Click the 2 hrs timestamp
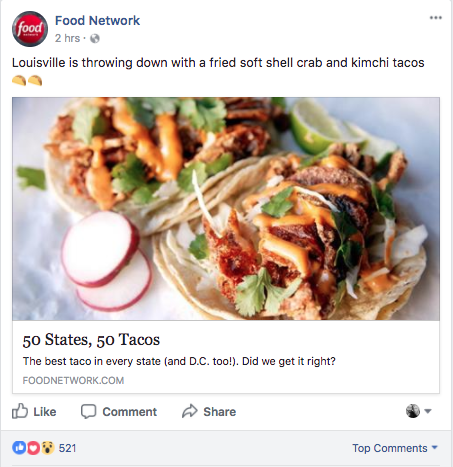The image size is (453, 467). point(67,38)
